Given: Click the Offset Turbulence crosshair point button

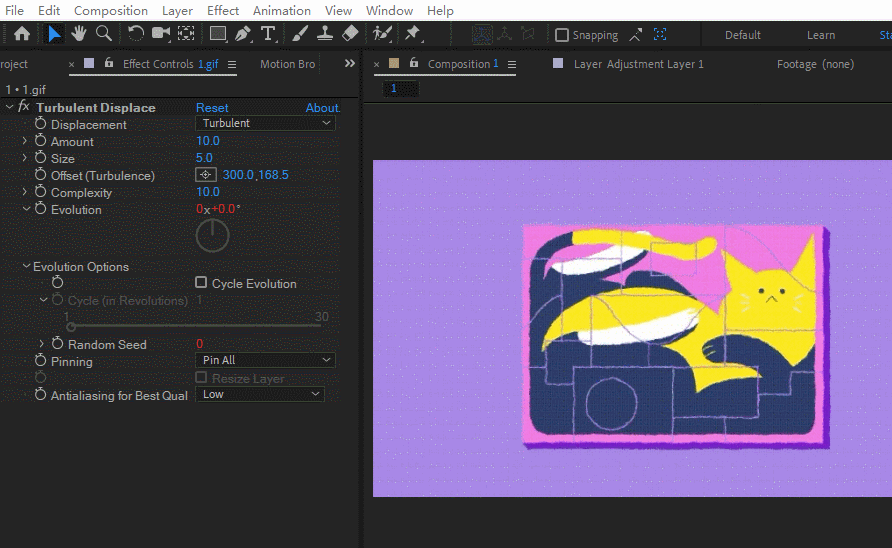Looking at the screenshot, I should click(206, 175).
